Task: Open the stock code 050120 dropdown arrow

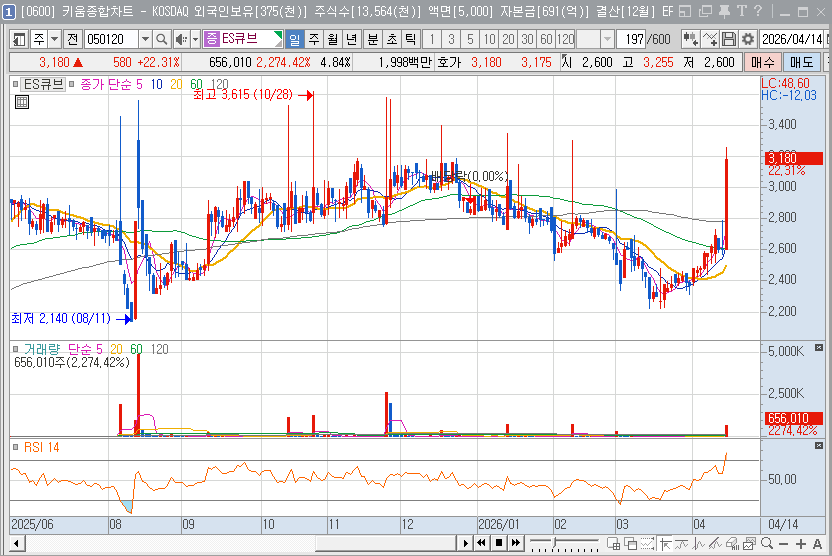Action: [145, 39]
